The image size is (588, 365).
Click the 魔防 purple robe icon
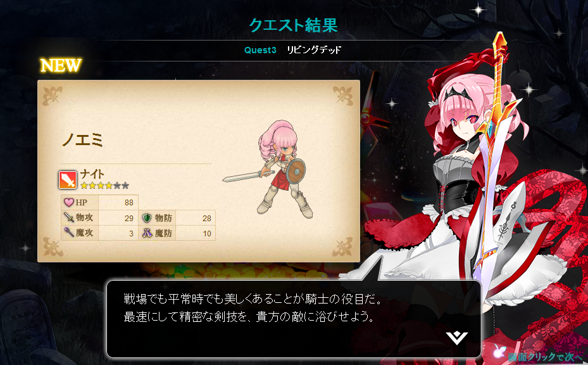tap(147, 233)
